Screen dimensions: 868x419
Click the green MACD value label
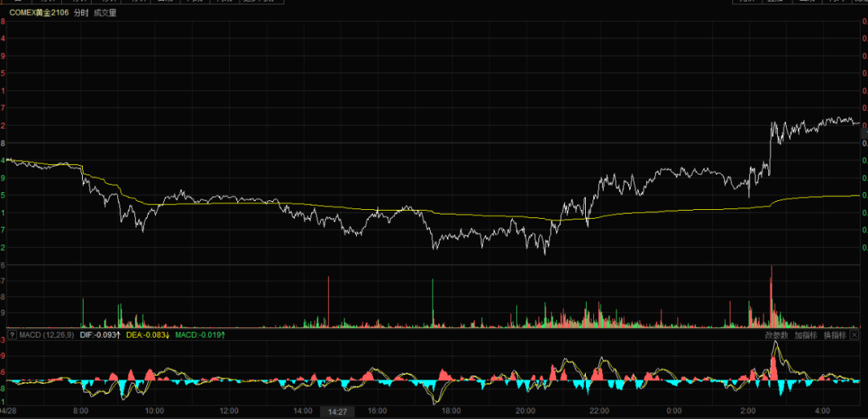200,335
